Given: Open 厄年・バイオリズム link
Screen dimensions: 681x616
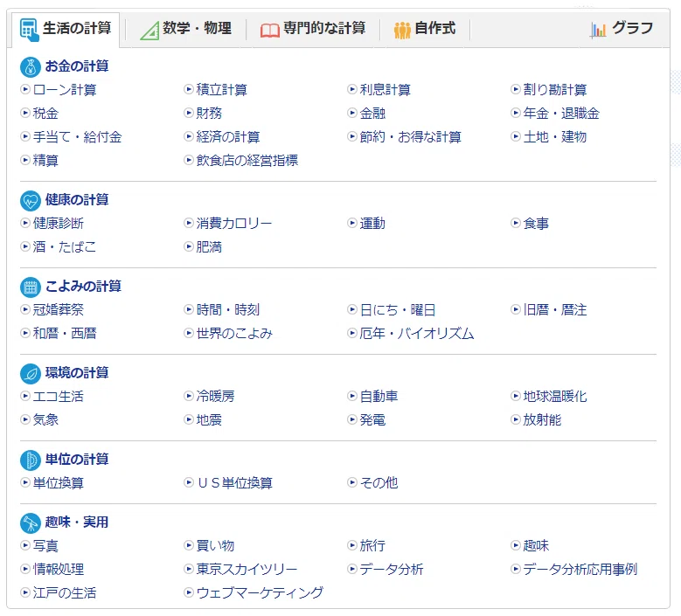Looking at the screenshot, I should 417,333.
